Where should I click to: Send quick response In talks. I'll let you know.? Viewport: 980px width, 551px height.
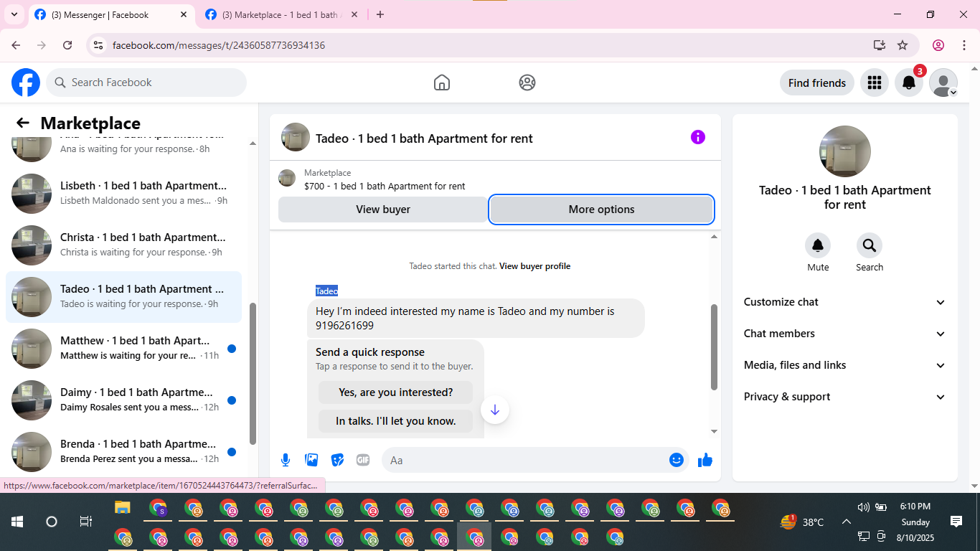pos(396,421)
